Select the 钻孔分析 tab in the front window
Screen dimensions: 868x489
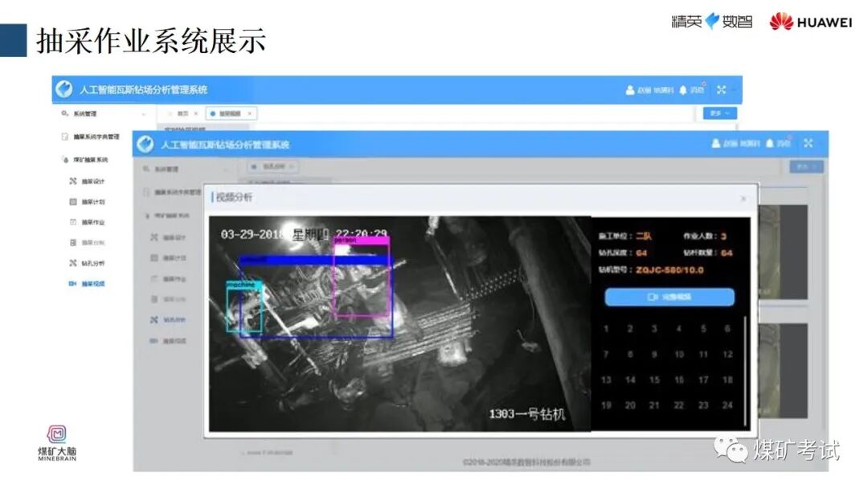[273, 166]
